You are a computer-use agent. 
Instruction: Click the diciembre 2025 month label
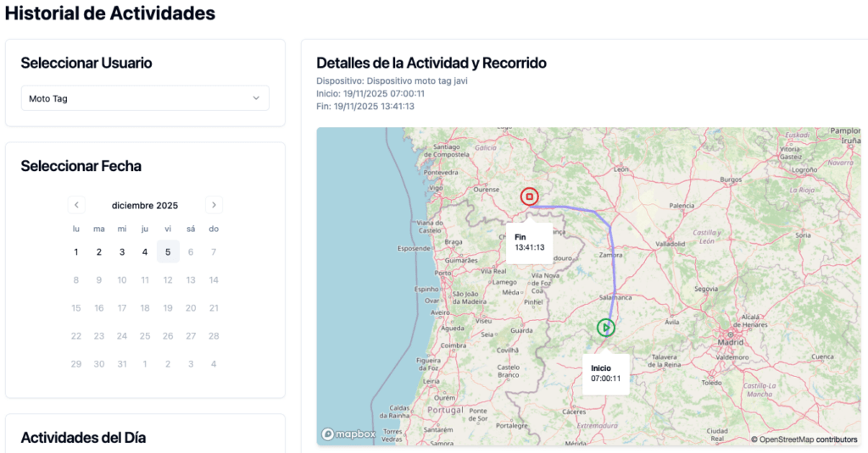145,205
